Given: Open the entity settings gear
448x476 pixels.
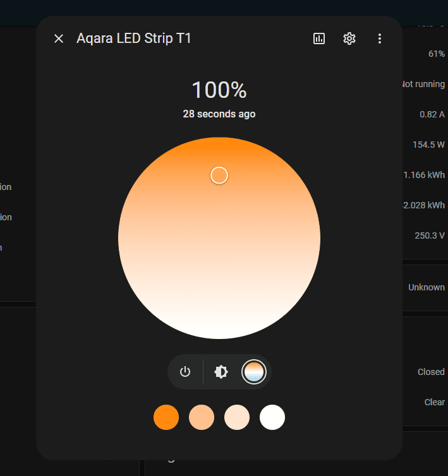Looking at the screenshot, I should tap(349, 39).
